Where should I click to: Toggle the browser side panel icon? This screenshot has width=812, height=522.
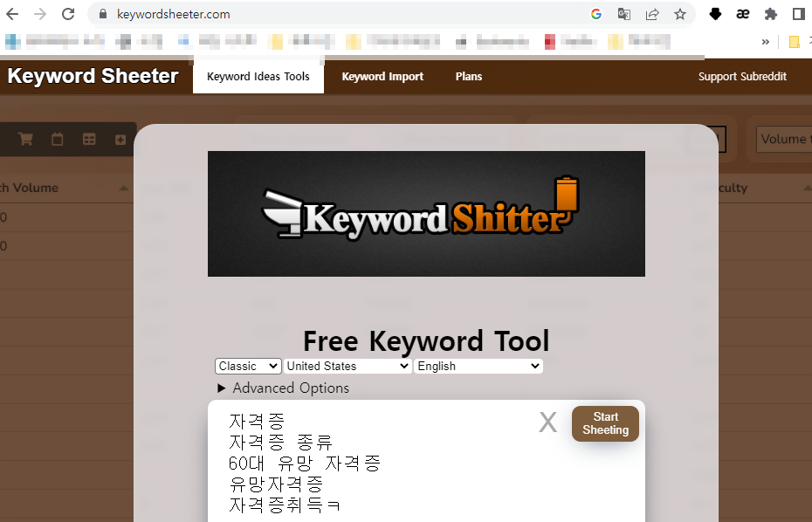pyautogui.click(x=799, y=14)
